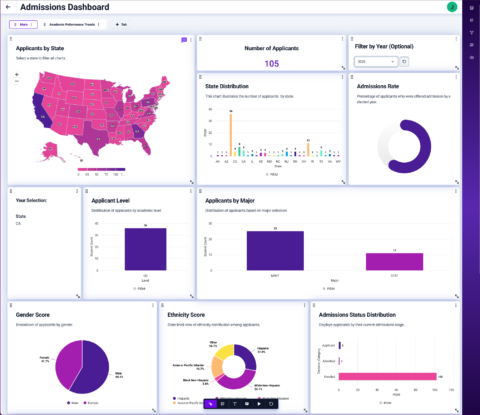Image resolution: width=480 pixels, height=415 pixels.
Task: Open the green user avatar menu
Action: click(x=452, y=7)
